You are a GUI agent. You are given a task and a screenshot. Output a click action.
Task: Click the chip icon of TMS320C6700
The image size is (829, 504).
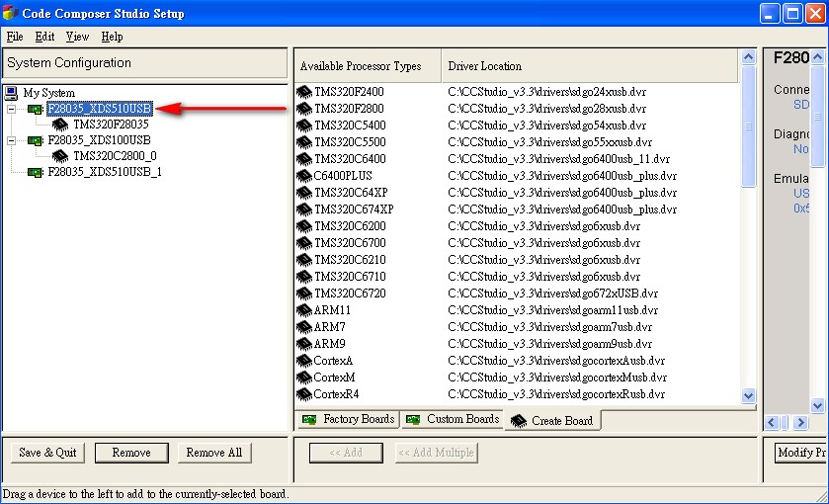pos(304,243)
